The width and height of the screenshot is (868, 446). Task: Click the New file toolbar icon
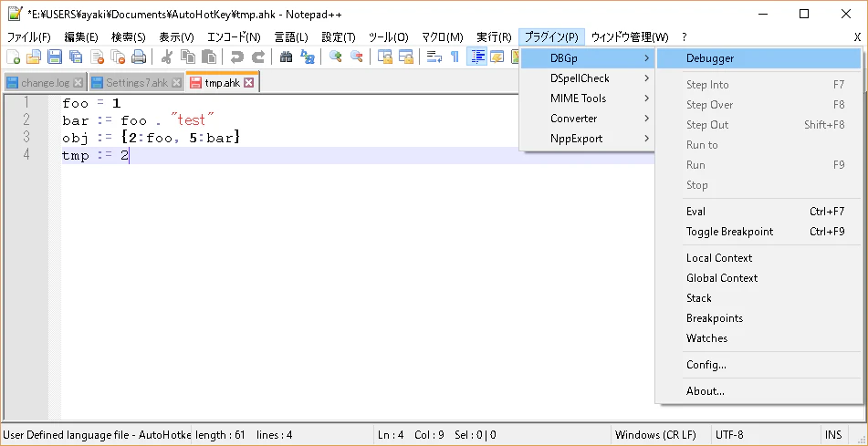pos(14,57)
